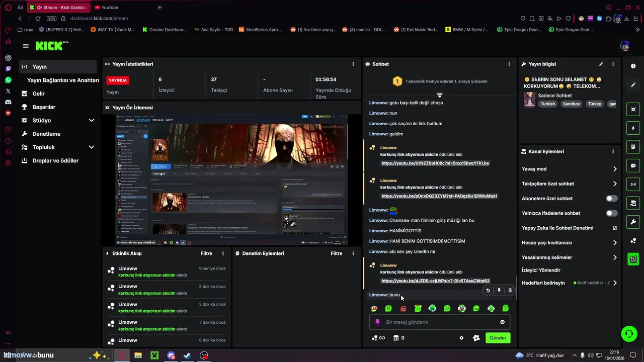The image size is (644, 362).
Task: Click the lightning bolt icon in right sidebar
Action: (x=633, y=128)
